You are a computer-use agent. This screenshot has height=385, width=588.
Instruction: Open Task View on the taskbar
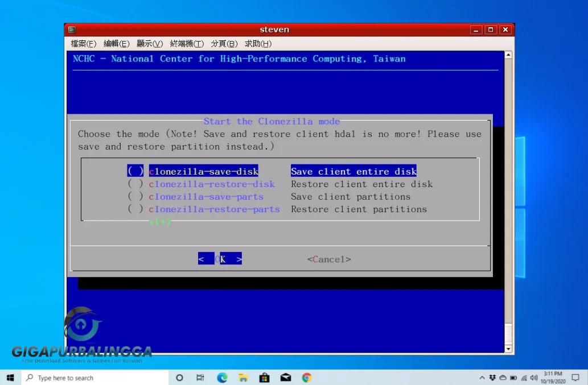[x=200, y=378]
